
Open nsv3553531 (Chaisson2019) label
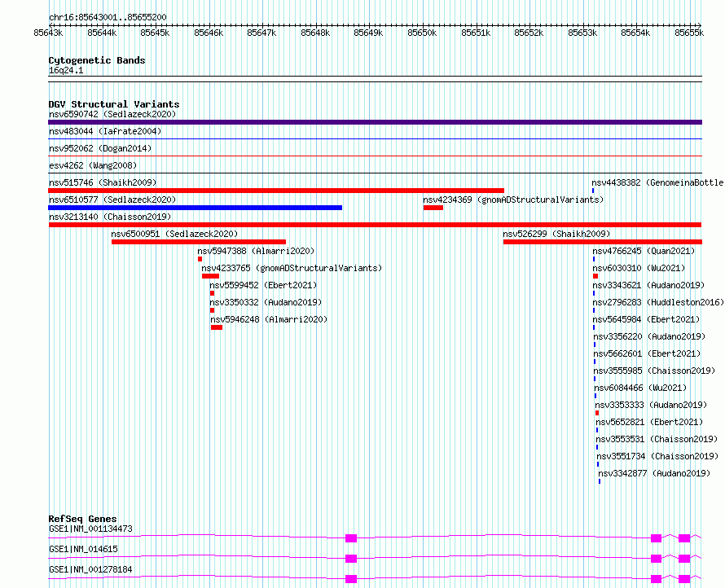(x=657, y=439)
